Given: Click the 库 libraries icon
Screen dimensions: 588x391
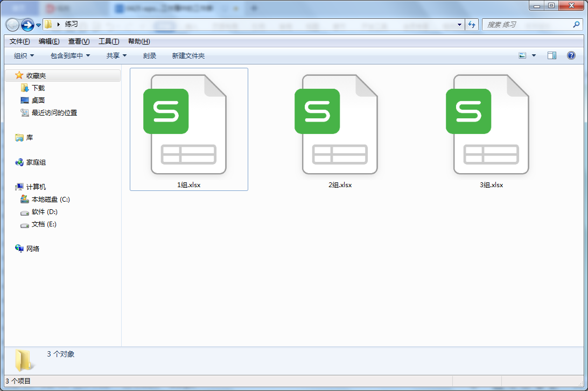Looking at the screenshot, I should [19, 138].
